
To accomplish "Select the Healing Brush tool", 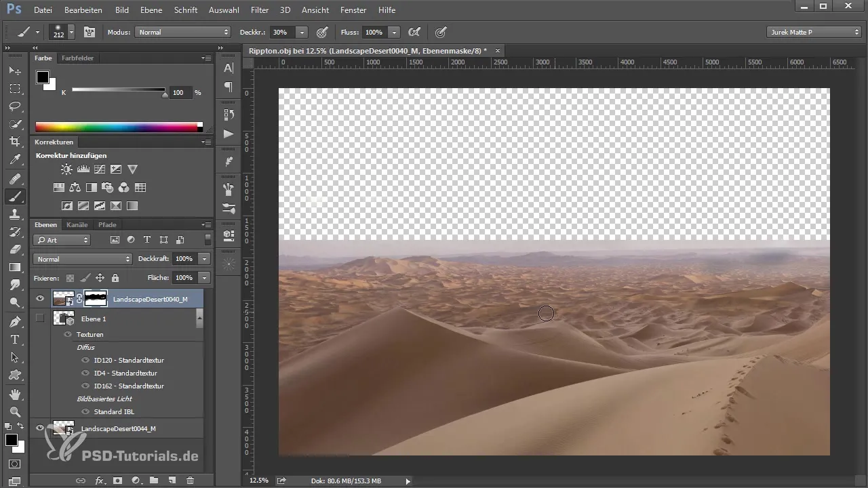I will coord(15,179).
